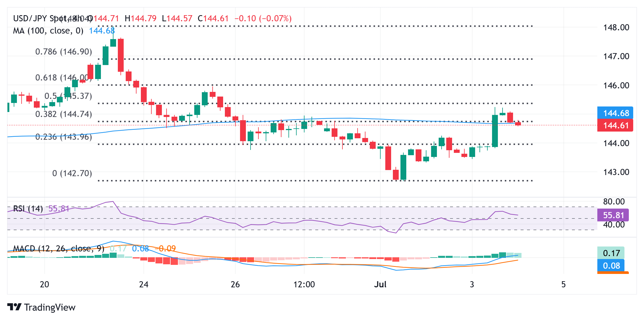Open the TradingView text link
This screenshot has width=644, height=320.
click(50, 307)
